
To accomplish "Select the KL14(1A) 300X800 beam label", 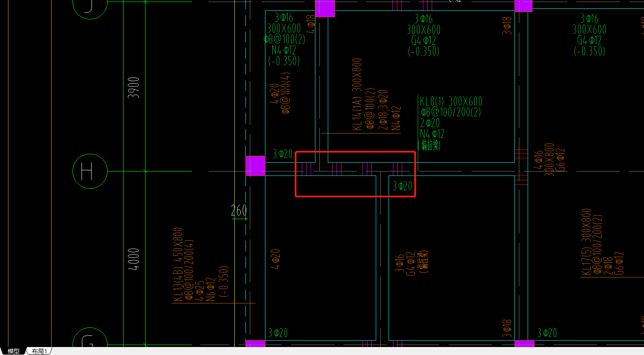I will [x=357, y=94].
